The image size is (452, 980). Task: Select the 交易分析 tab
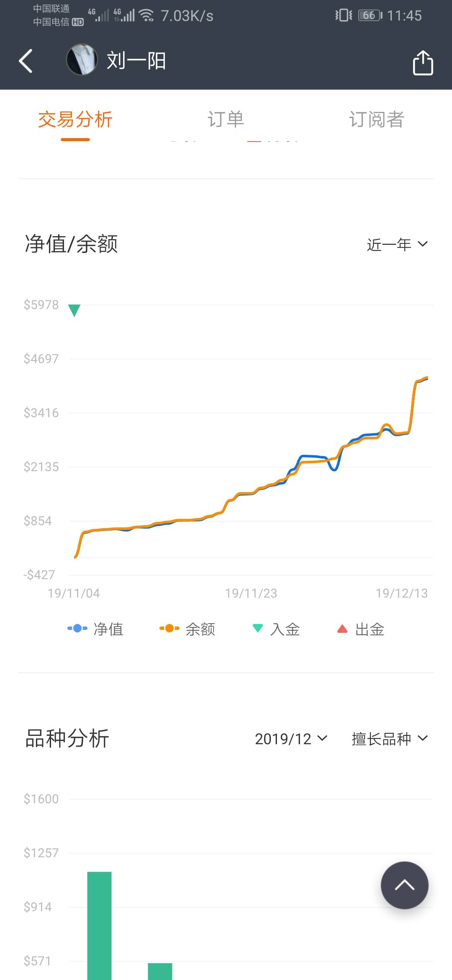coord(75,120)
